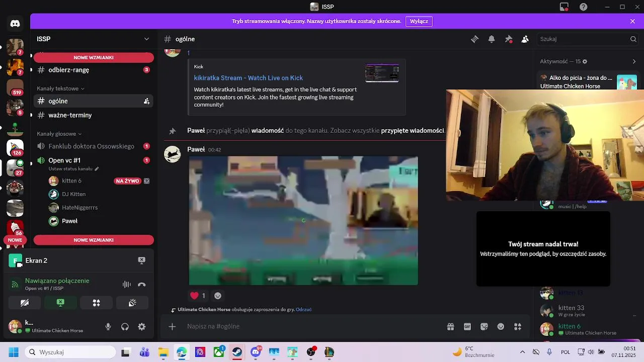Open Steam from Windows taskbar
Image resolution: width=644 pixels, height=362 pixels.
click(x=236, y=352)
